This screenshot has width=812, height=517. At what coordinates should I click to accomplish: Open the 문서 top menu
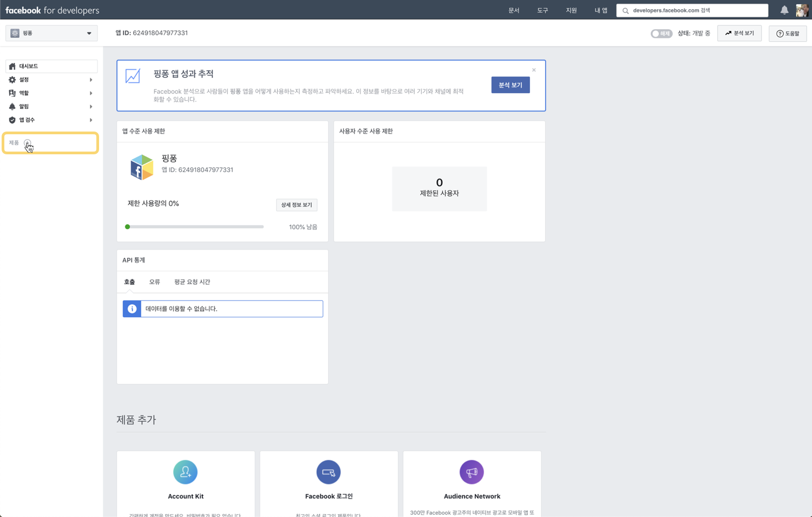[x=514, y=10]
